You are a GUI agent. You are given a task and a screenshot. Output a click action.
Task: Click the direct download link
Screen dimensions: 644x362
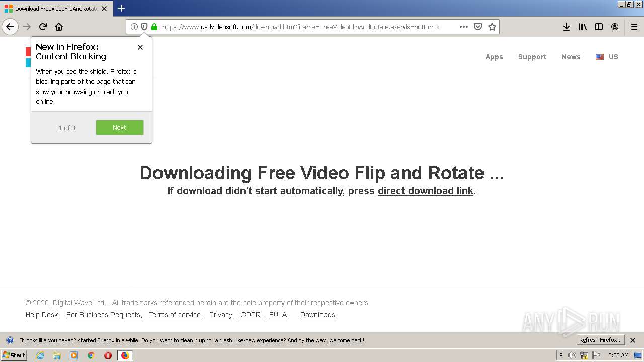tap(426, 191)
